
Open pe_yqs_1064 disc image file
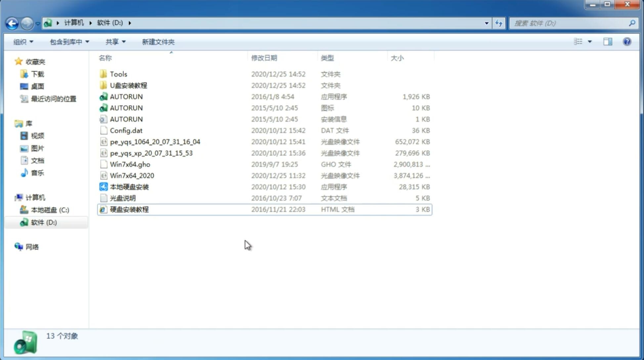[x=155, y=141]
